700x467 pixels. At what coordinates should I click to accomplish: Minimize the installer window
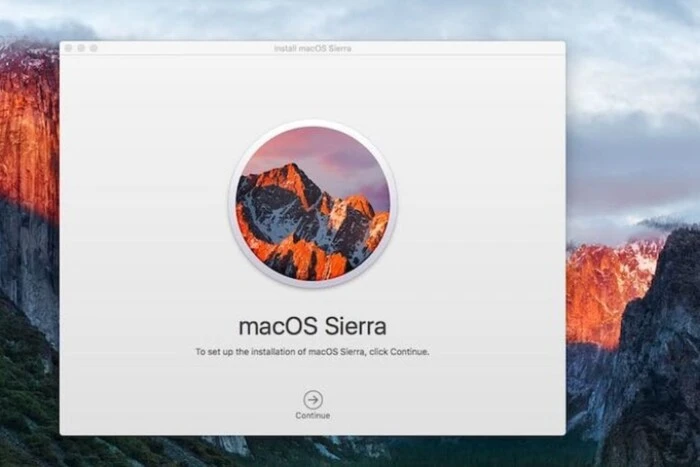pyautogui.click(x=81, y=48)
